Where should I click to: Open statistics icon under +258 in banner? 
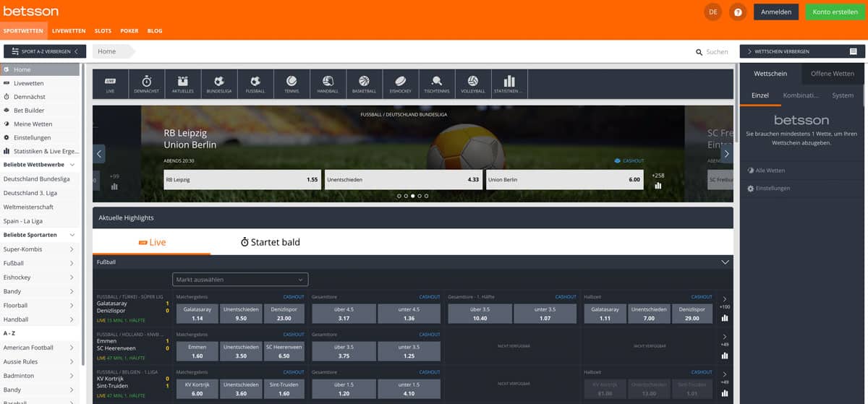[658, 186]
